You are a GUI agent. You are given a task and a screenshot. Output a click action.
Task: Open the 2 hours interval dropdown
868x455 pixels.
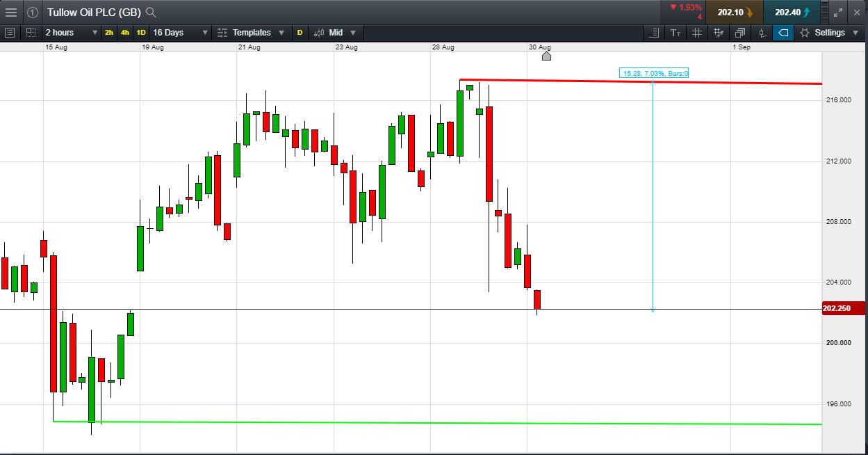72,33
